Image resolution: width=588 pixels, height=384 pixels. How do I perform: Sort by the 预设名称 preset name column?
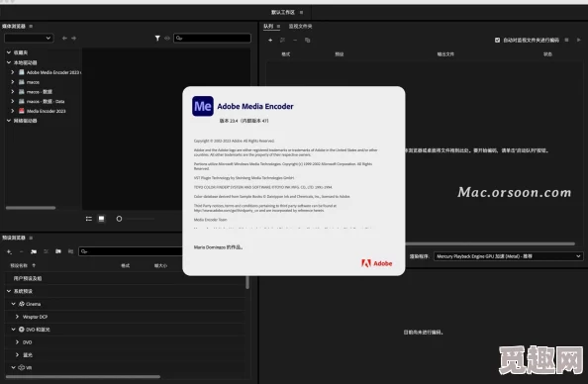[19, 265]
